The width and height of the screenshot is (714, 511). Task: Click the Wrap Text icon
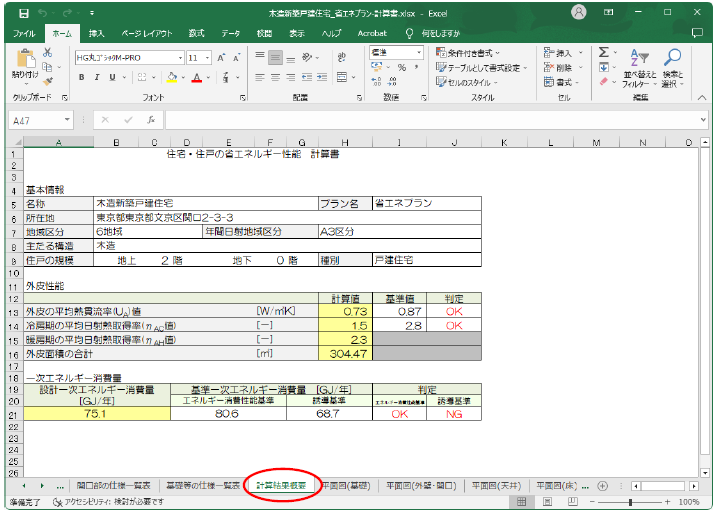coord(342,57)
